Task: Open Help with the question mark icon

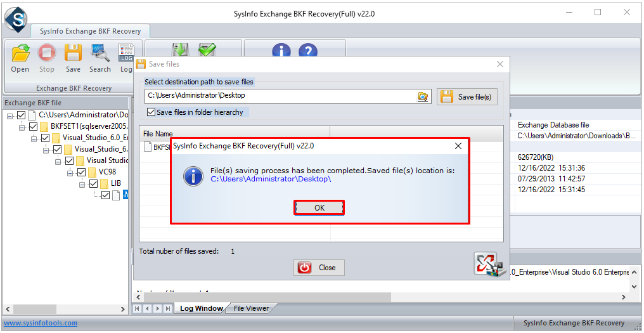Action: tap(308, 52)
